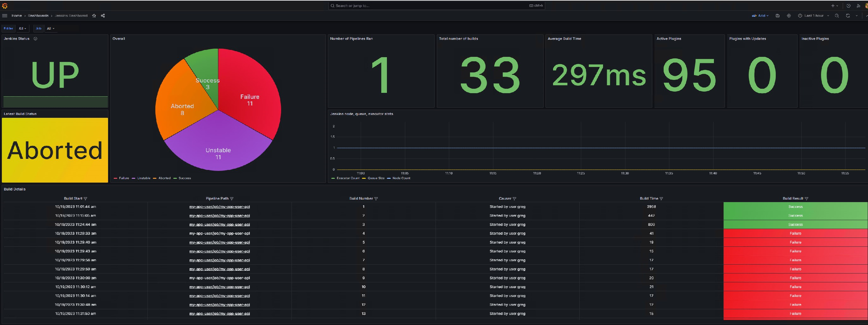Image resolution: width=868 pixels, height=325 pixels.
Task: Navigate to Dashboards breadcrumb
Action: (38, 15)
